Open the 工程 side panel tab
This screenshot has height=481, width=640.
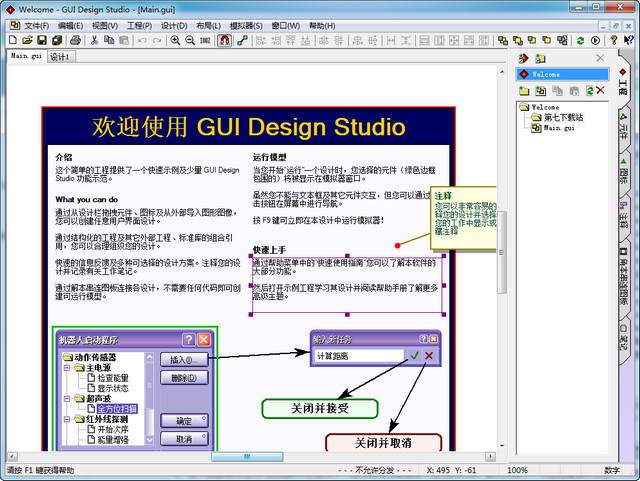click(623, 81)
